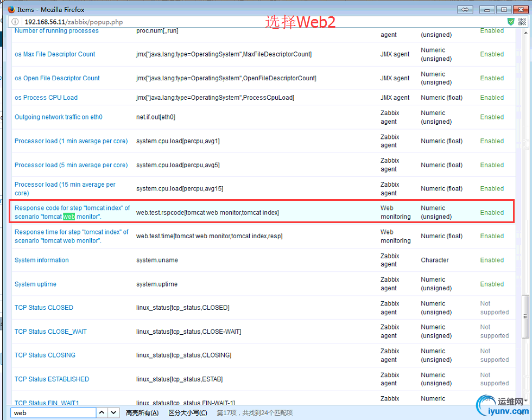Viewport: 532px width, 420px height.
Task: Open Number of running processes item
Action: click(56, 31)
